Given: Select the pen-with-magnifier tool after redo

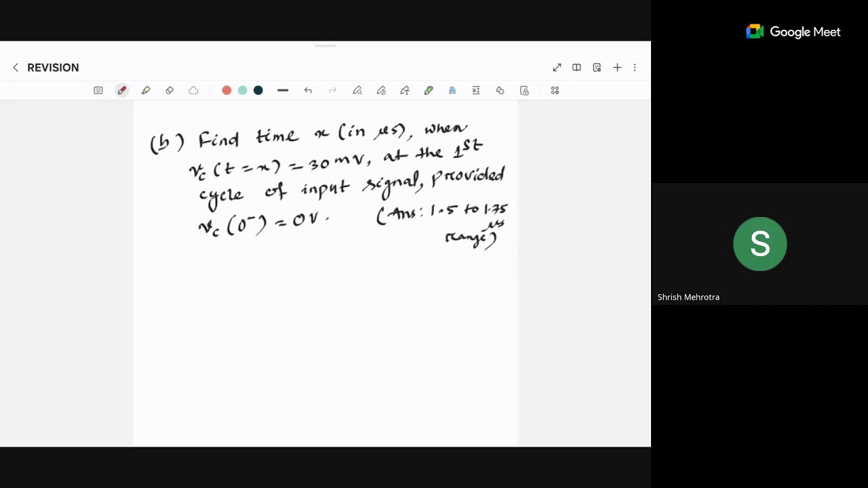Looking at the screenshot, I should pos(357,90).
